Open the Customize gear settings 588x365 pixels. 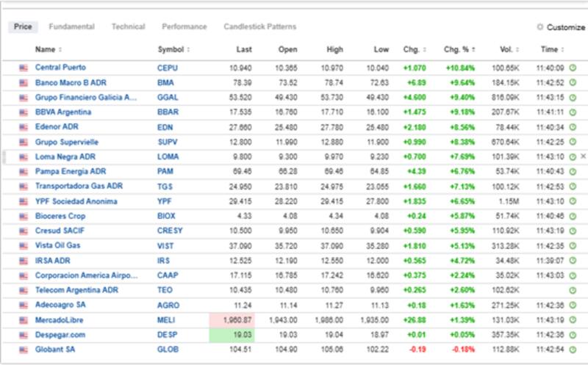point(561,27)
